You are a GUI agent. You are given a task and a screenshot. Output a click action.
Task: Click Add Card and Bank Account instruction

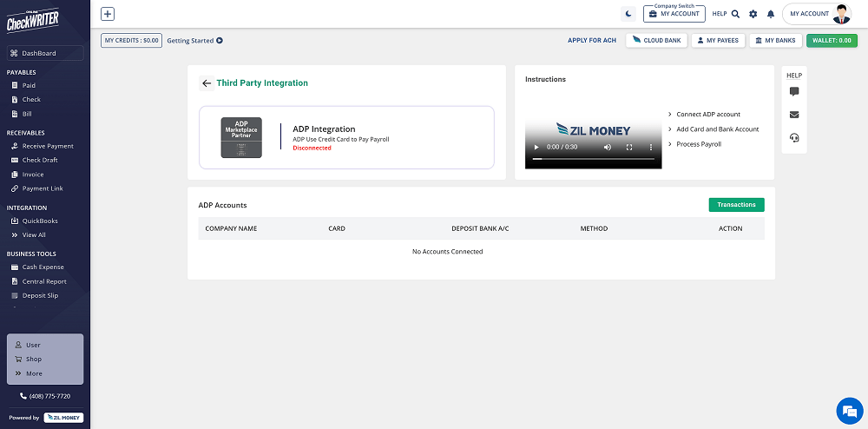coord(718,129)
